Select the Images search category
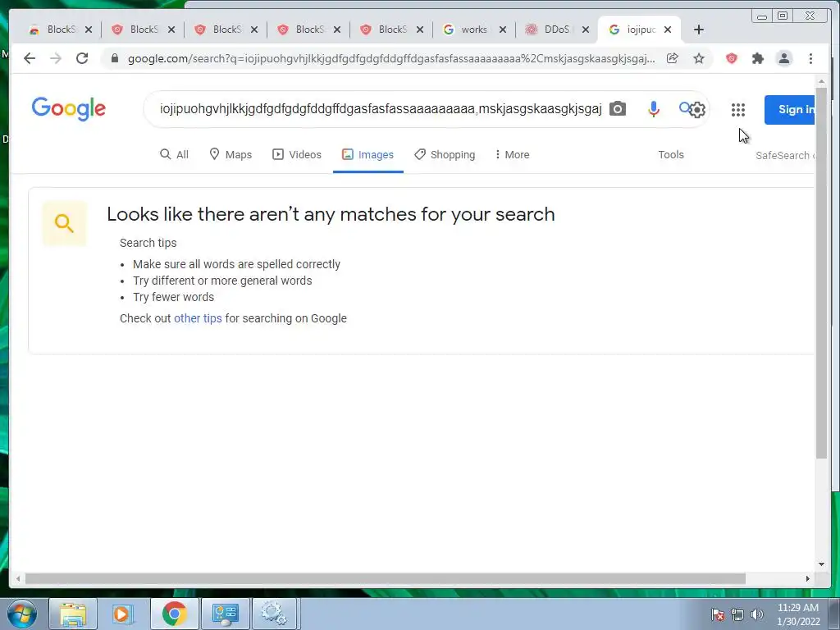Screen dimensions: 840x630 point(368,155)
